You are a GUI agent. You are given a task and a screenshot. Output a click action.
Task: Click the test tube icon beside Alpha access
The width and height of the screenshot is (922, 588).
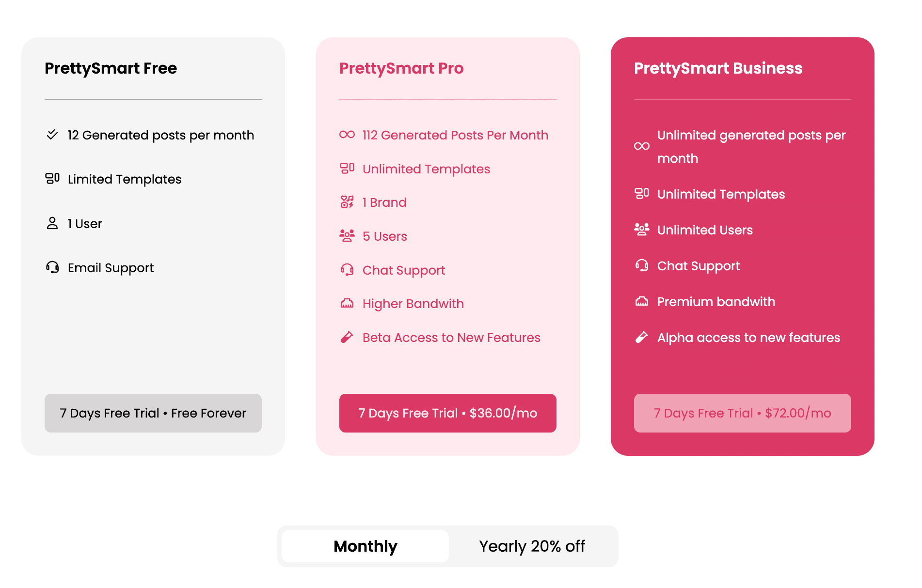point(642,337)
